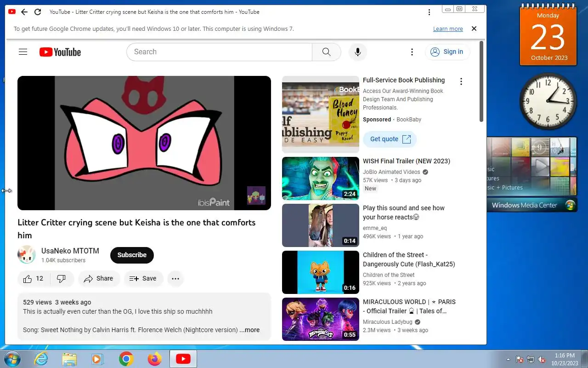Open MIRACULOUS WORLD PARIS trailer title

click(x=409, y=306)
